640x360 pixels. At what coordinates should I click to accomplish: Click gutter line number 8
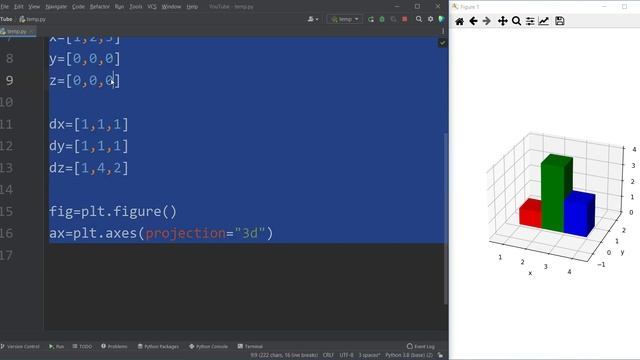(x=9, y=59)
